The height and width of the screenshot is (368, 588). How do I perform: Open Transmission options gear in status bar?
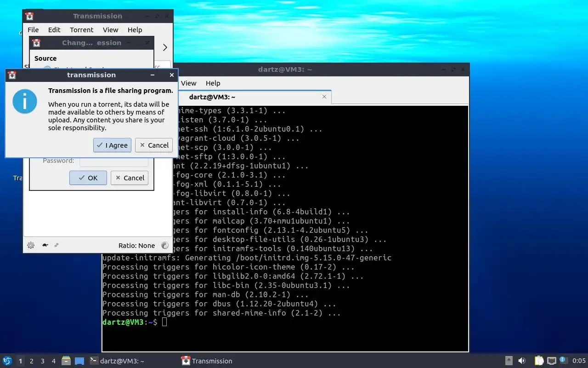click(x=31, y=245)
